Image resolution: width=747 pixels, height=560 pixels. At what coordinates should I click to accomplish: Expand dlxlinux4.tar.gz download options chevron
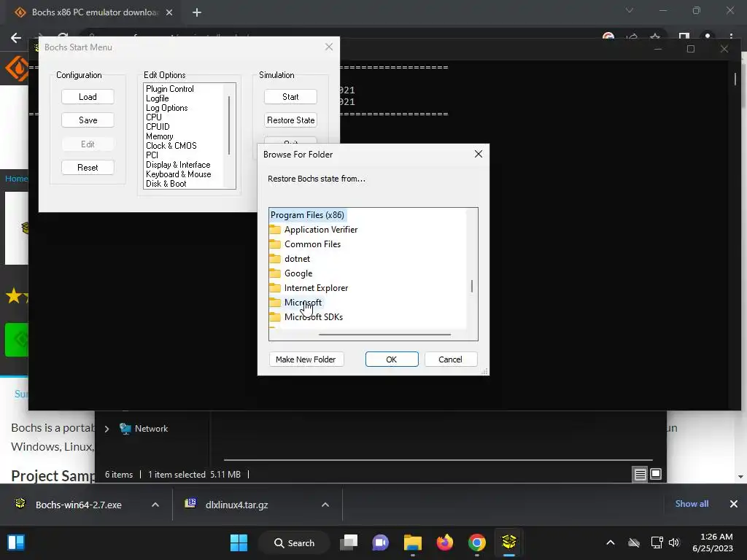[325, 505]
